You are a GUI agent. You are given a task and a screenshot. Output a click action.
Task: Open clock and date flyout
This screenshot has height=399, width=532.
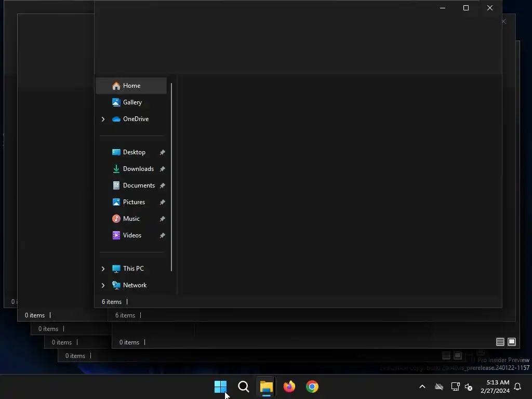tap(495, 387)
